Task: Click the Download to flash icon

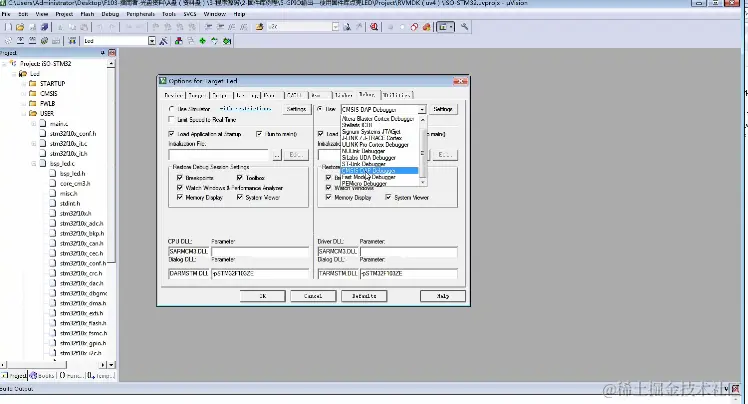Action: point(72,41)
